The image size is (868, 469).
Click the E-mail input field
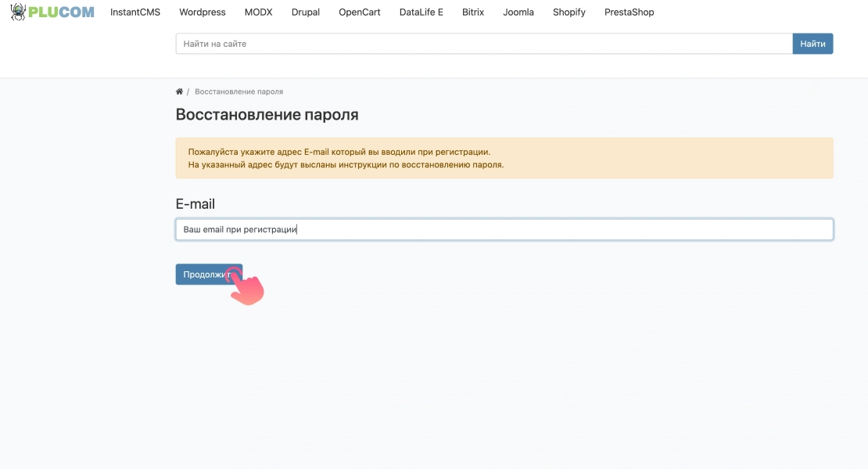click(x=504, y=230)
